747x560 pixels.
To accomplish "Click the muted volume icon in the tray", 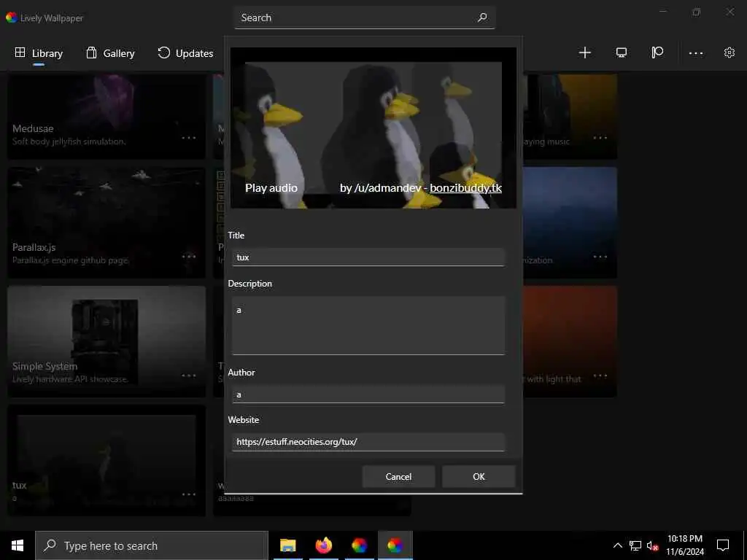I will [x=653, y=545].
